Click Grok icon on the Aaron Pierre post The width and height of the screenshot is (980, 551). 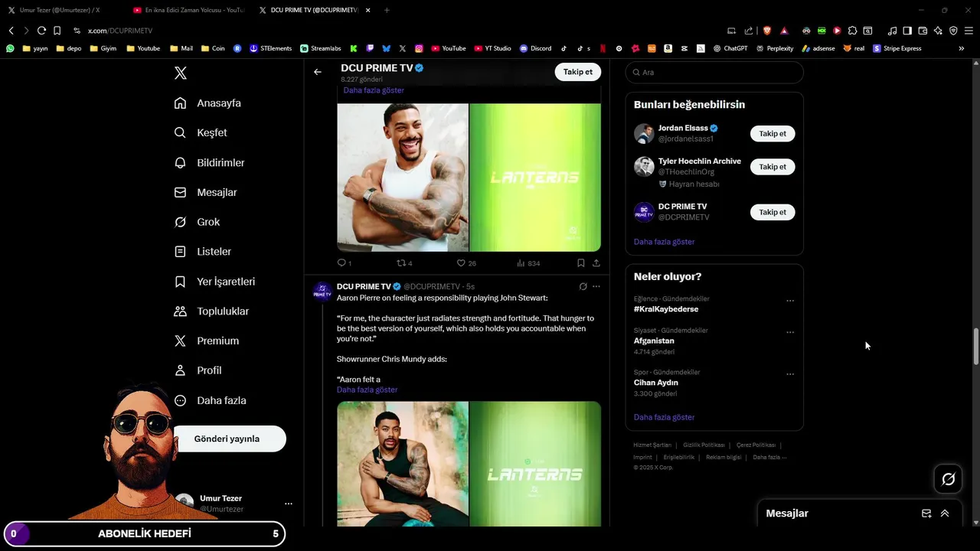(x=583, y=287)
